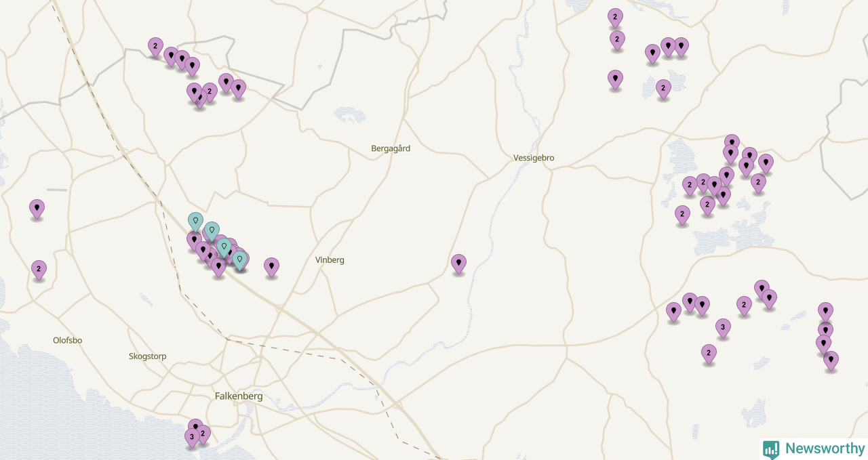Click the bottom pin of the far-east column
This screenshot has width=868, height=460.
(x=831, y=360)
